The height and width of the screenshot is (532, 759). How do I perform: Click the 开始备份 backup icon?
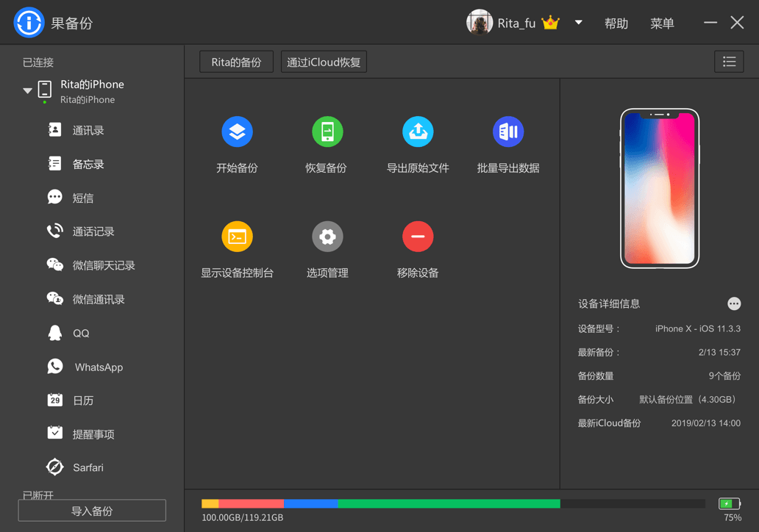pos(237,132)
